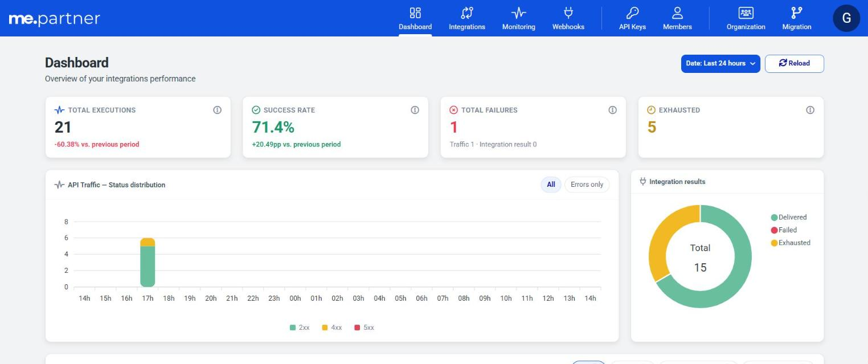Select the All traffic filter
Viewport: 868px width, 364px height.
(551, 185)
